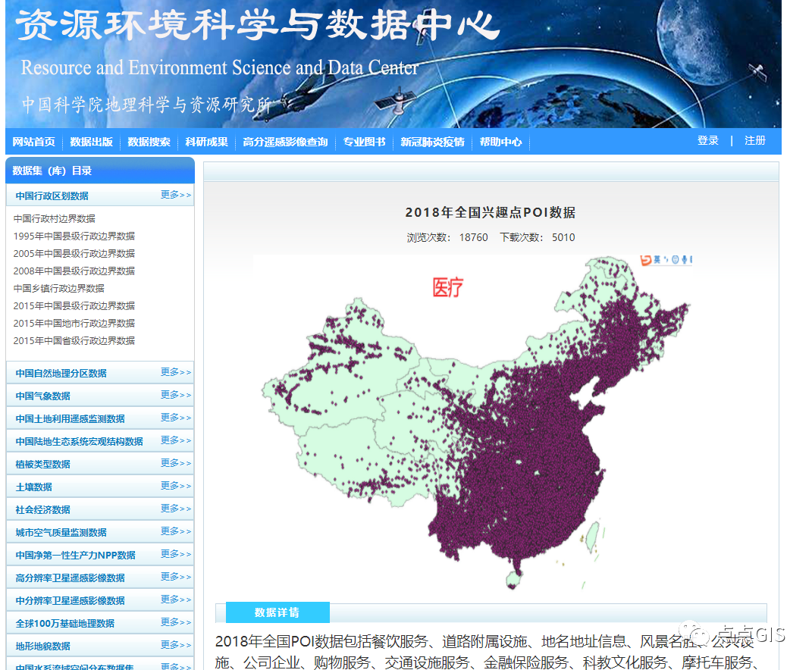812x670 pixels.
Task: Expand 更多>> for 土壤数据
Action: point(176,486)
